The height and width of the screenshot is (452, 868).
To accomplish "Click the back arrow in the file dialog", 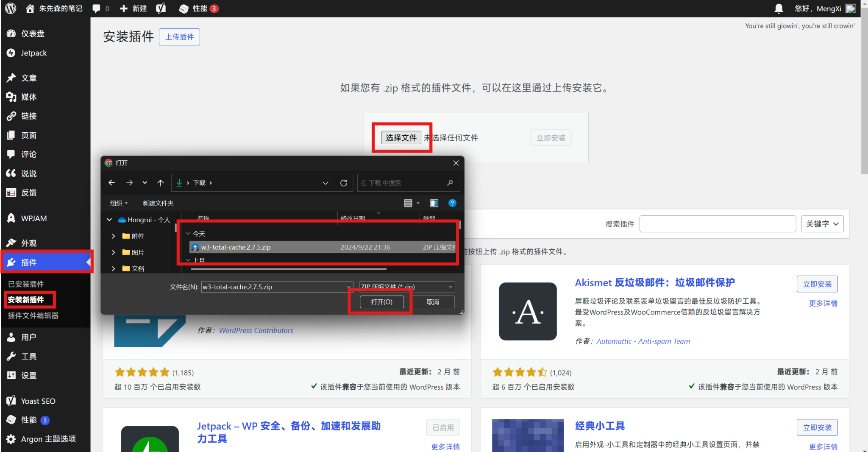I will [112, 183].
